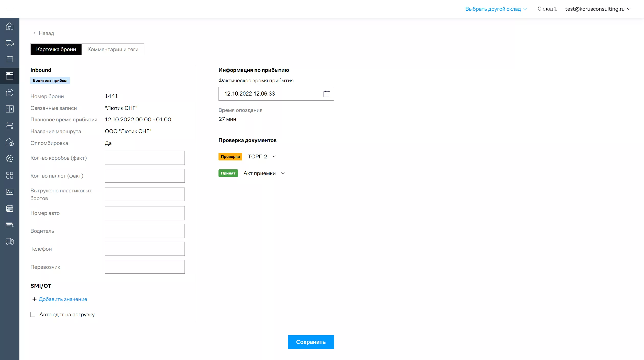Open the calendar icon in sidebar
This screenshot has height=360, width=644.
tap(10, 59)
